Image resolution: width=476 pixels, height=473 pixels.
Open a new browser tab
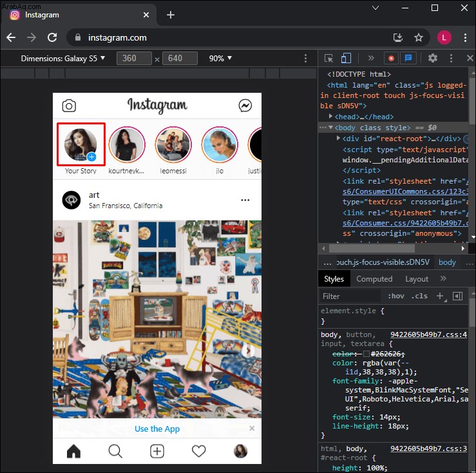point(171,15)
